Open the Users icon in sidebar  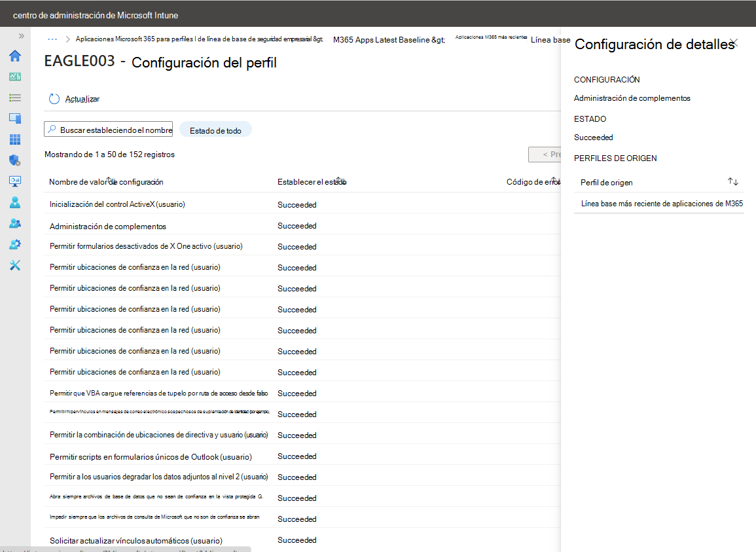pos(15,202)
